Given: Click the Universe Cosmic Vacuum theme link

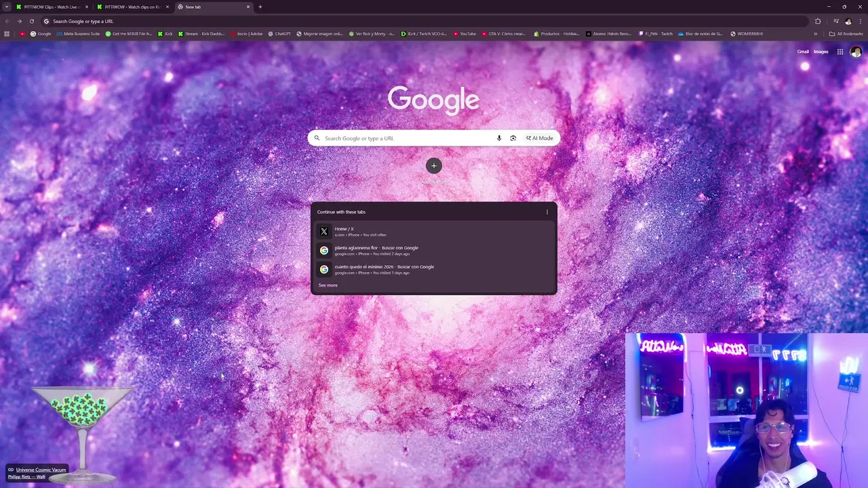Looking at the screenshot, I should tap(41, 470).
